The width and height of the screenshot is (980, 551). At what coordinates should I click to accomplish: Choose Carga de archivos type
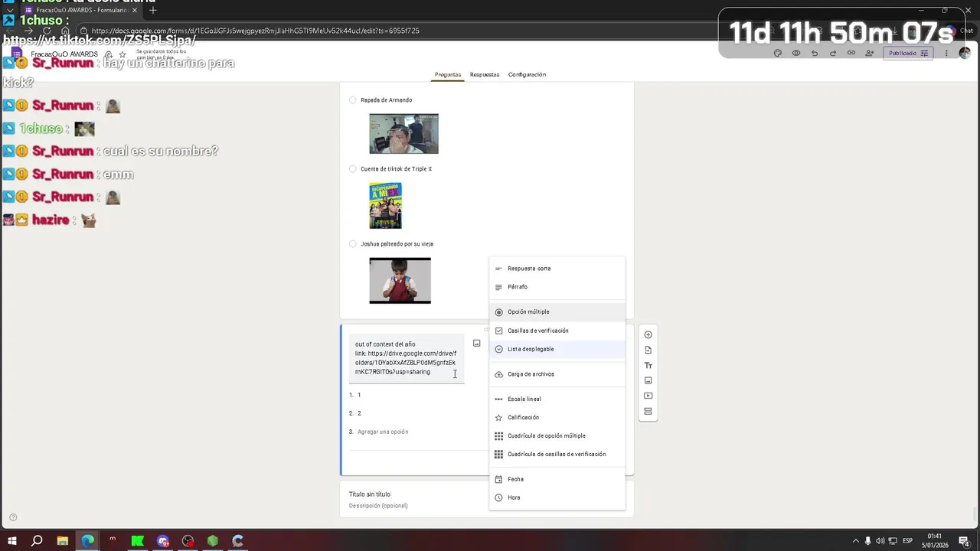(x=557, y=374)
